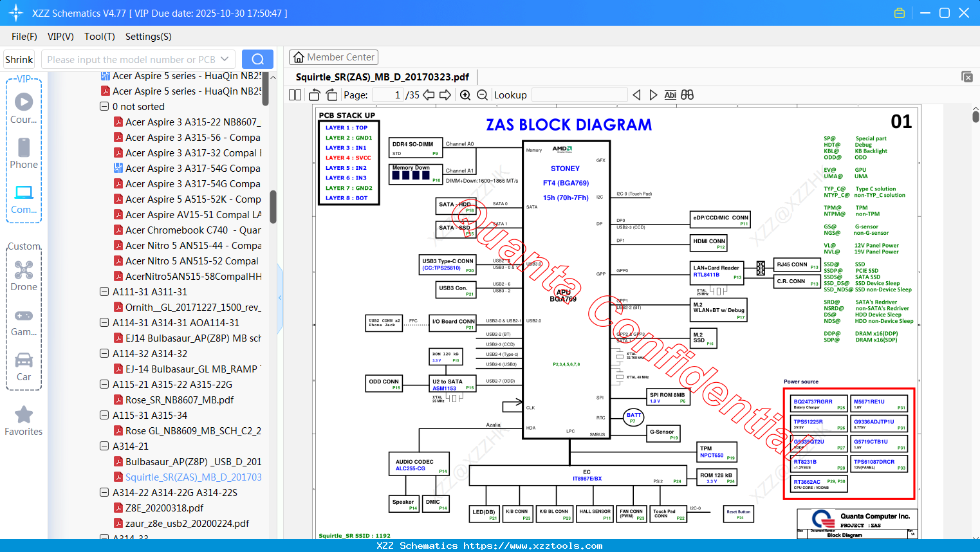Image resolution: width=980 pixels, height=552 pixels.
Task: Click the file tree vertical scrollbar
Action: (x=273, y=206)
